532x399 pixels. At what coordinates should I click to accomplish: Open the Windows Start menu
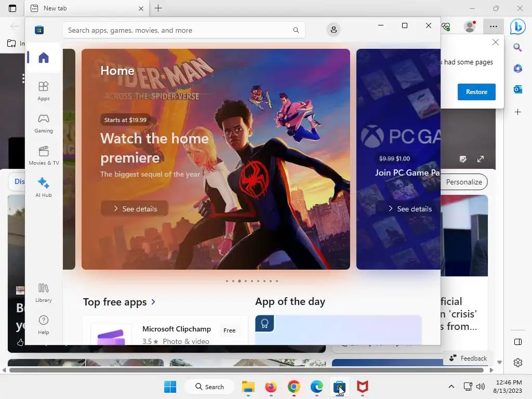pyautogui.click(x=170, y=387)
